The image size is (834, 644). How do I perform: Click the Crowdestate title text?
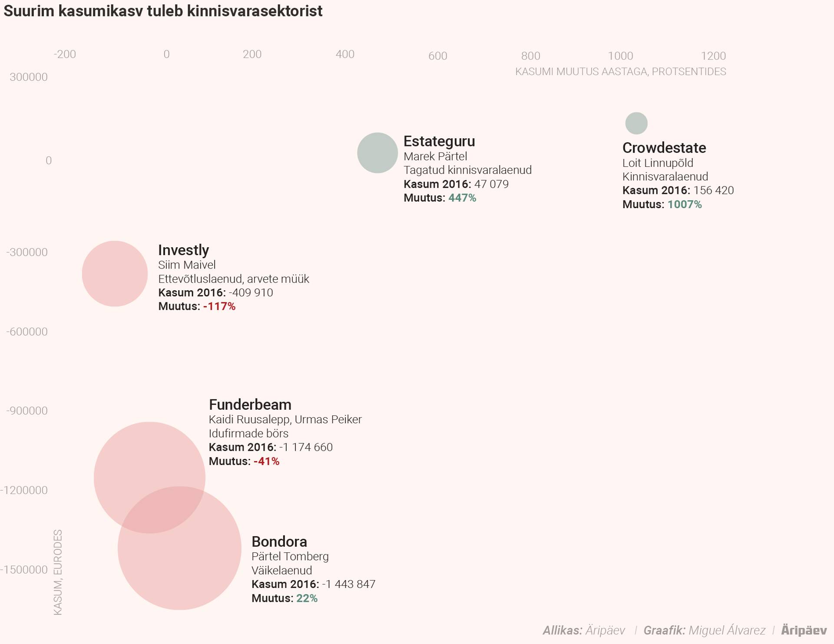(664, 148)
